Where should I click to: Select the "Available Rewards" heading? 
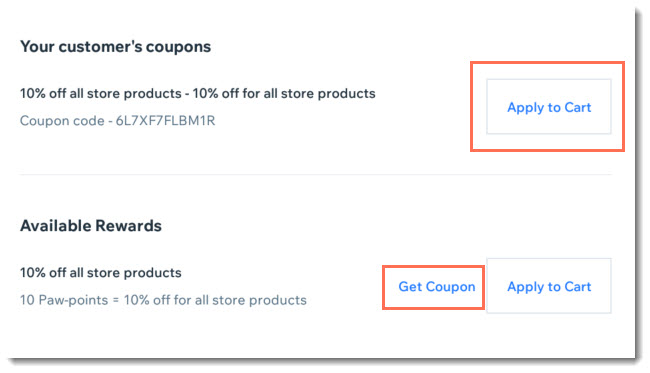pos(91,226)
